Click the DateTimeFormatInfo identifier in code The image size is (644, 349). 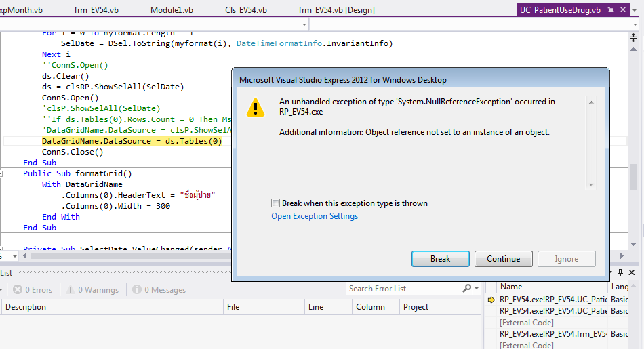[279, 43]
